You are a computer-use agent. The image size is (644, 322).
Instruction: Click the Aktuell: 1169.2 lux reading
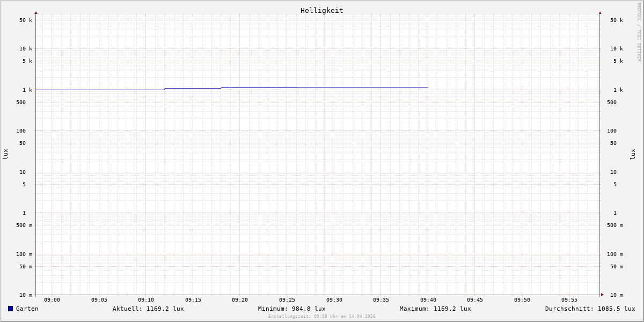148,309
